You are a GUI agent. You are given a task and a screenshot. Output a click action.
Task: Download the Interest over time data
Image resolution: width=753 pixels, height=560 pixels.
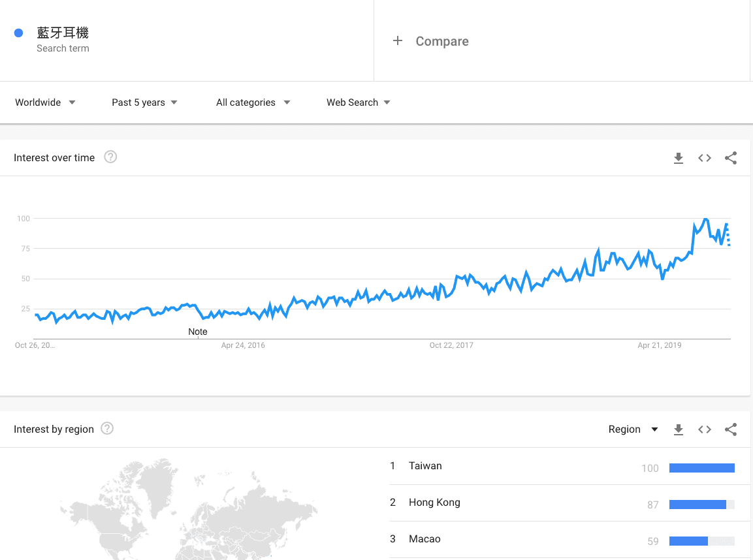coord(679,158)
